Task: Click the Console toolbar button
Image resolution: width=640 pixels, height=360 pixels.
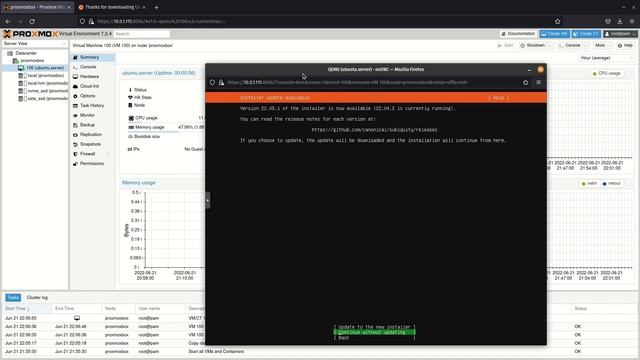Action: tap(569, 45)
